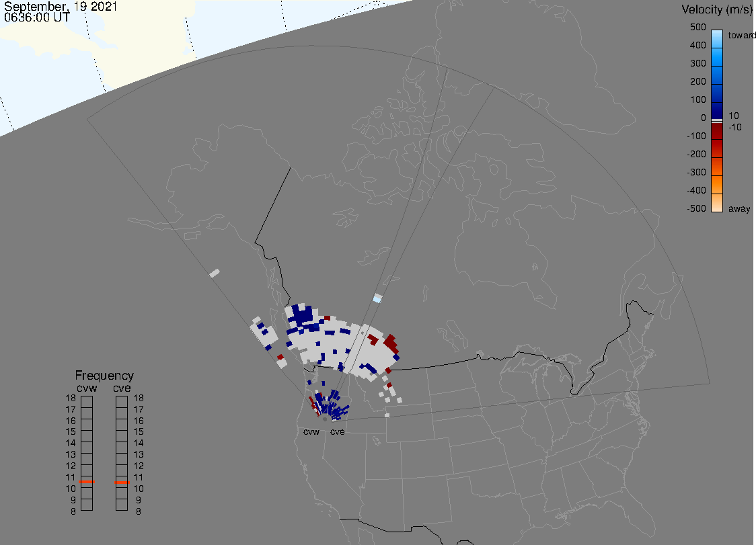Click the isolated grey cell near the western beam edge
Image resolution: width=756 pixels, height=545 pixels.
tap(215, 273)
